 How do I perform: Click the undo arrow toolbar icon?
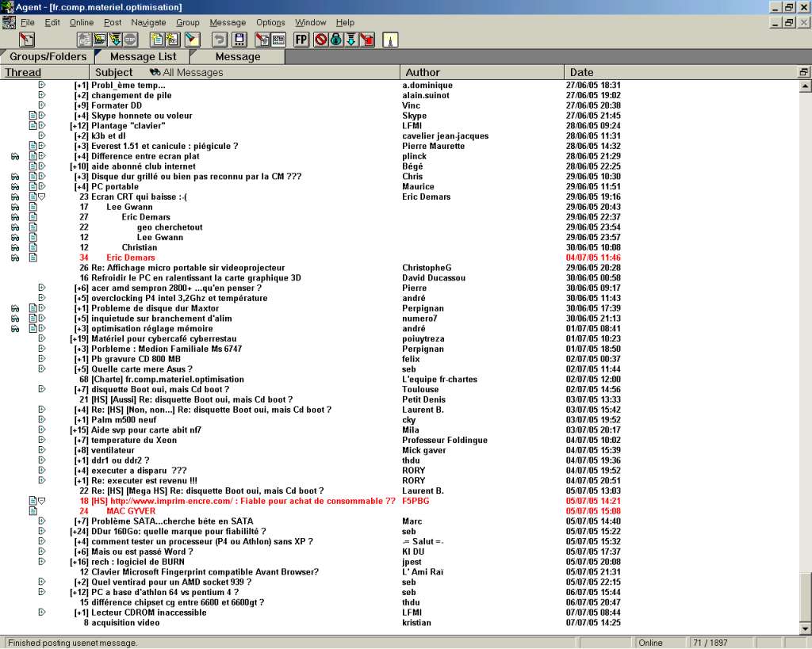pos(220,40)
